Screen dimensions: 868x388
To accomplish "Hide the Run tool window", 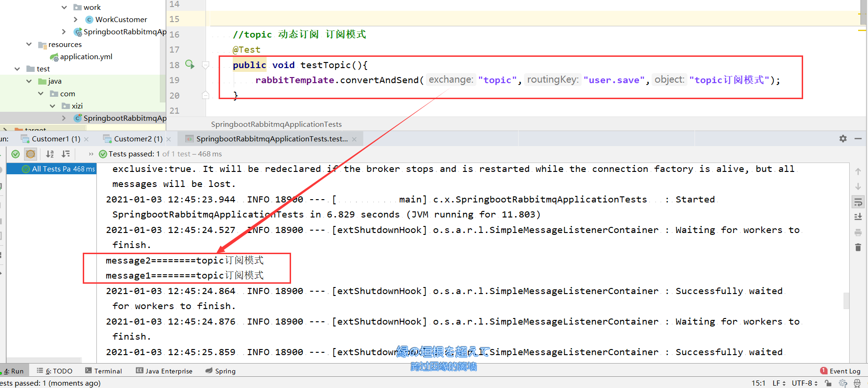I will [x=858, y=139].
